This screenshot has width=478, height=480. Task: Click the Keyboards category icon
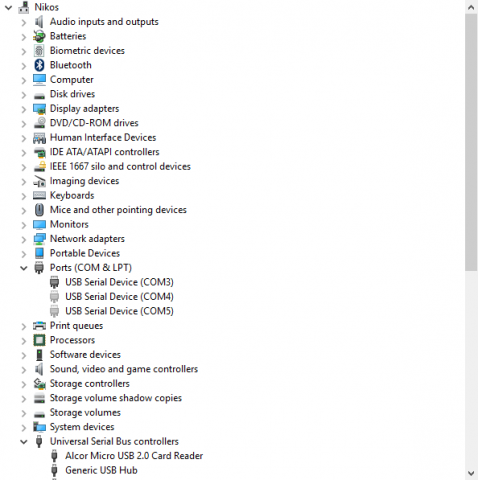(x=39, y=195)
